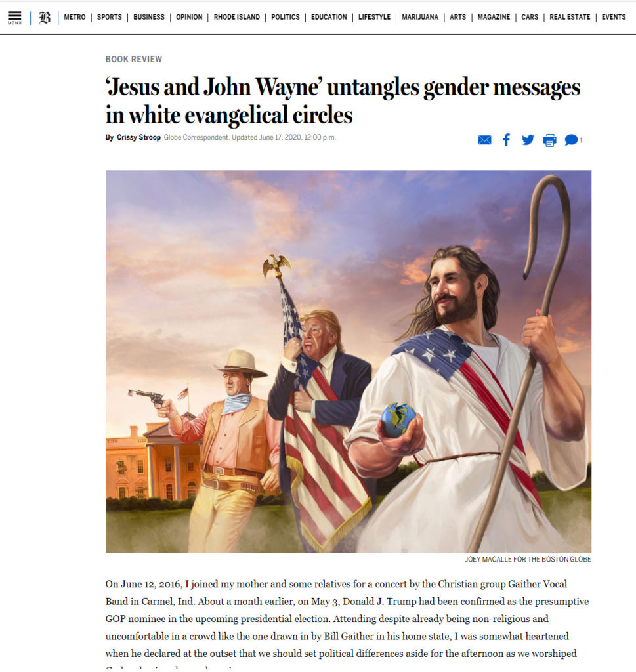Open the Arts section
The height and width of the screenshot is (672, 636).
click(x=457, y=17)
